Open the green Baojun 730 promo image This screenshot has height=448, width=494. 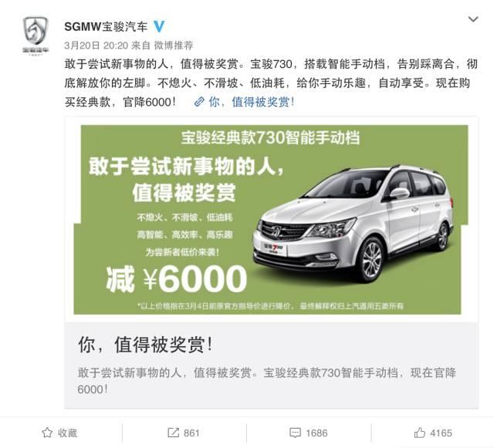[271, 220]
